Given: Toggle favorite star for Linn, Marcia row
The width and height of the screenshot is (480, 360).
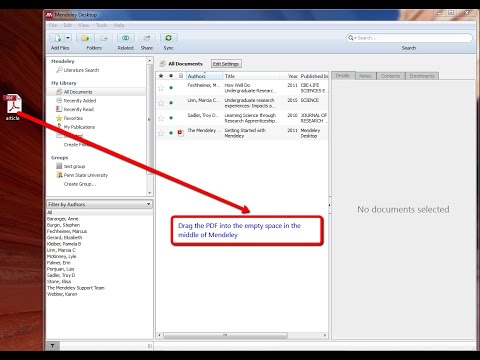Looking at the screenshot, I should pyautogui.click(x=161, y=103).
